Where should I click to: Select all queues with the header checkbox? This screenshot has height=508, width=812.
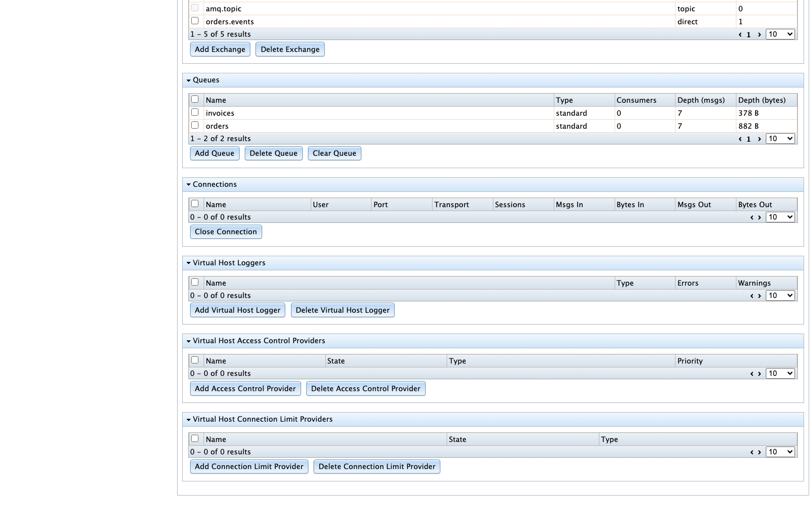[x=195, y=99]
